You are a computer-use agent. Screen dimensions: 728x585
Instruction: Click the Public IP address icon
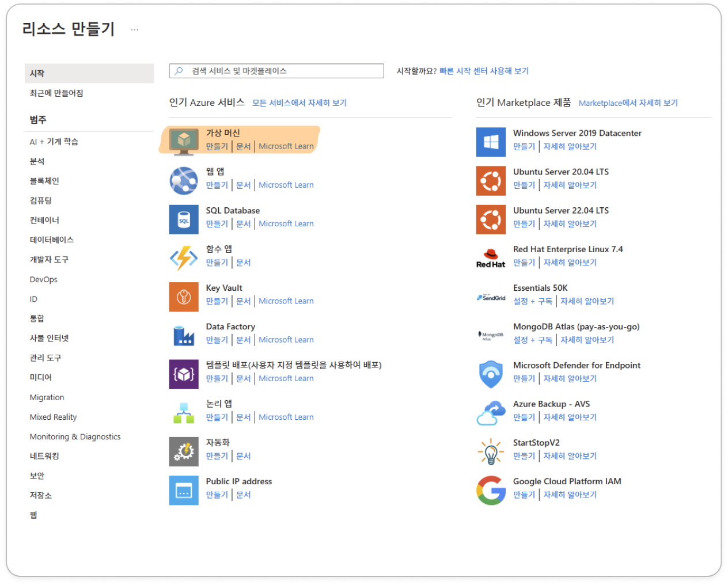[184, 490]
